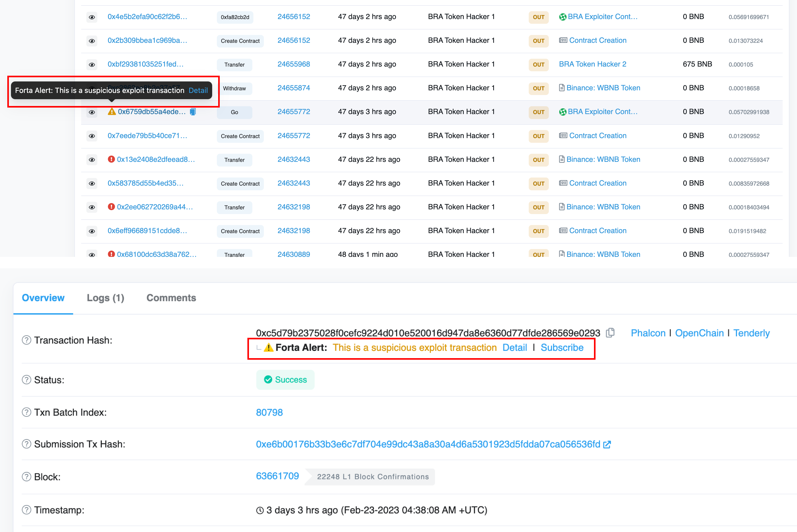The width and height of the screenshot is (797, 532).
Task: Click red error icon beside 0x13e2408e2dfeead8
Action: [x=111, y=159]
